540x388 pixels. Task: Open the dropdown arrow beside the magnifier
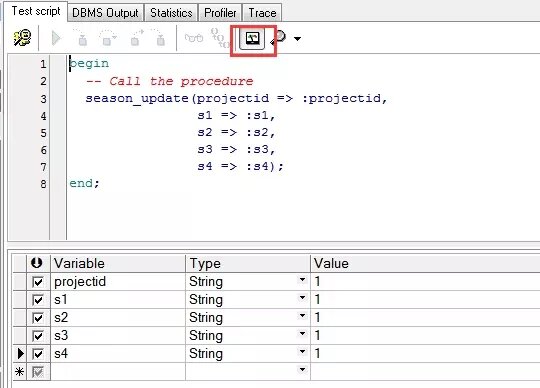[298, 39]
